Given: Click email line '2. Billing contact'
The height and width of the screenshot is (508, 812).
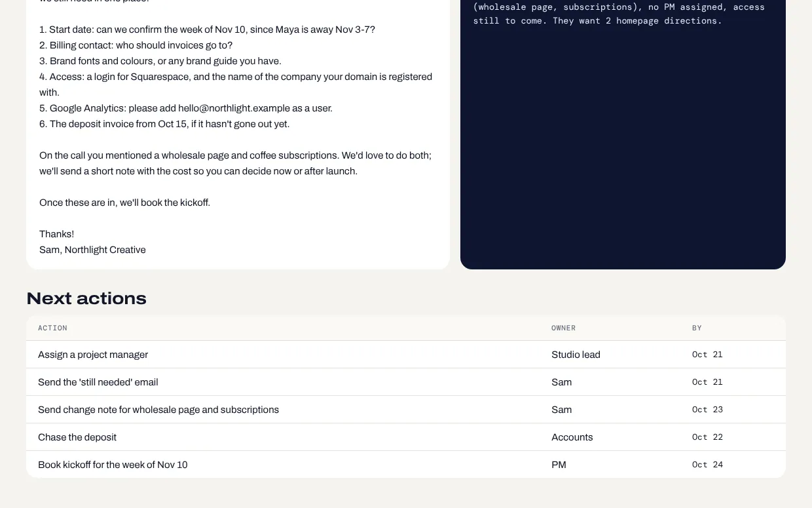Looking at the screenshot, I should 136,45.
